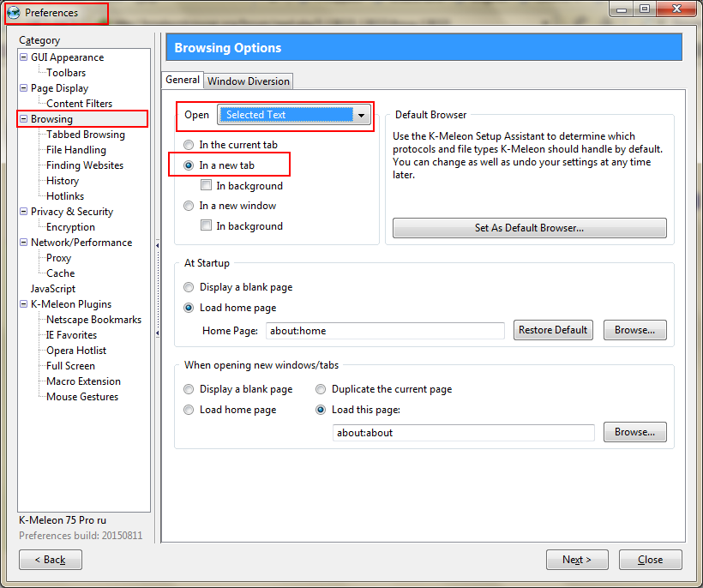Viewport: 703px width, 588px height.
Task: Go to the Next preferences page
Action: [577, 560]
